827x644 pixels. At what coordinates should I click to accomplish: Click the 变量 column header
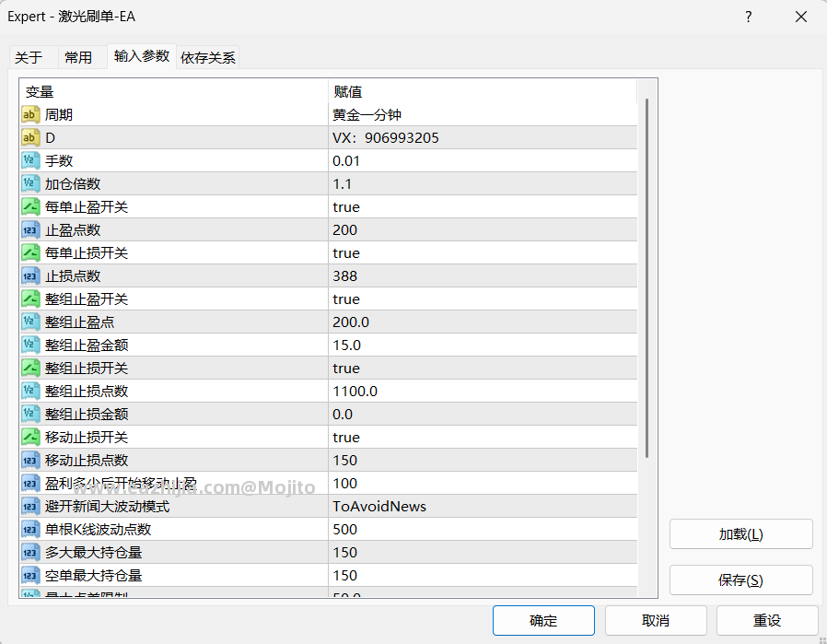[174, 91]
